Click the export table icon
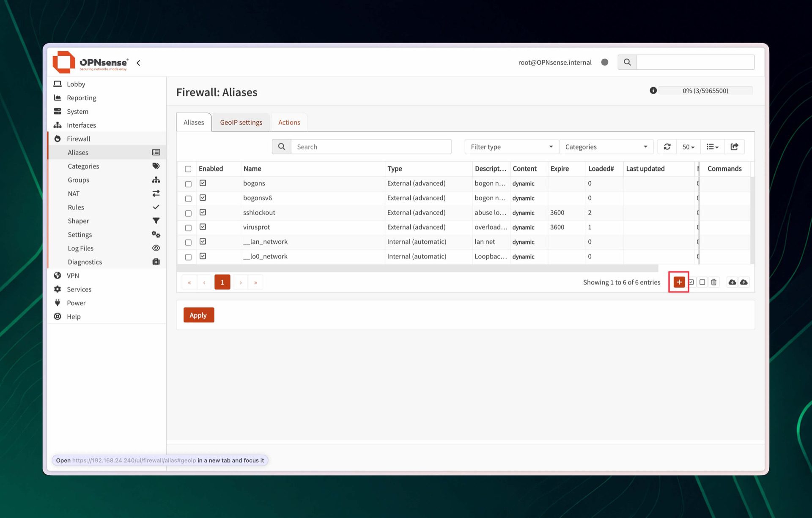Screen dimensions: 812x518 click(735, 147)
